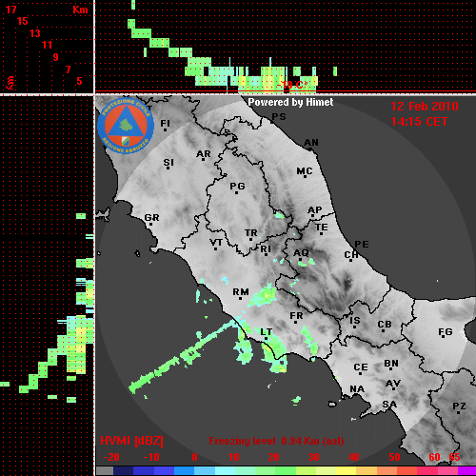Click the 12 Feb 2010 date stamp
This screenshot has width=476, height=476.
[425, 107]
